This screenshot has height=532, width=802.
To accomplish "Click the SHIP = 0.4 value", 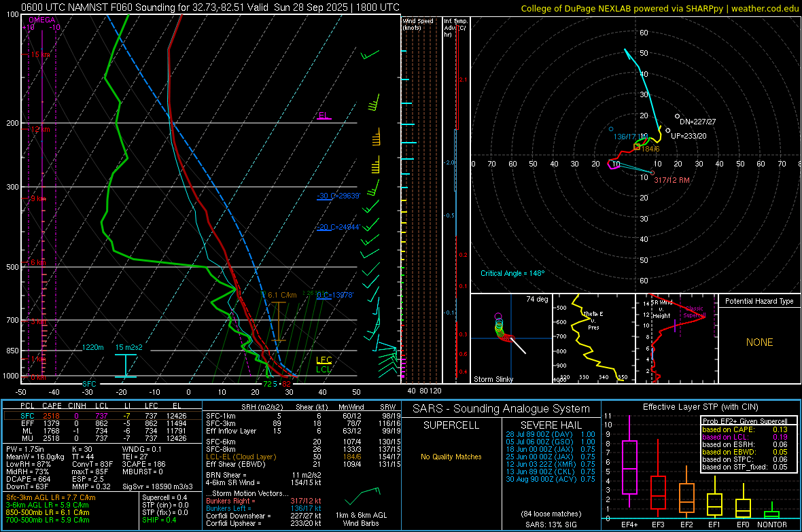I will [x=159, y=520].
